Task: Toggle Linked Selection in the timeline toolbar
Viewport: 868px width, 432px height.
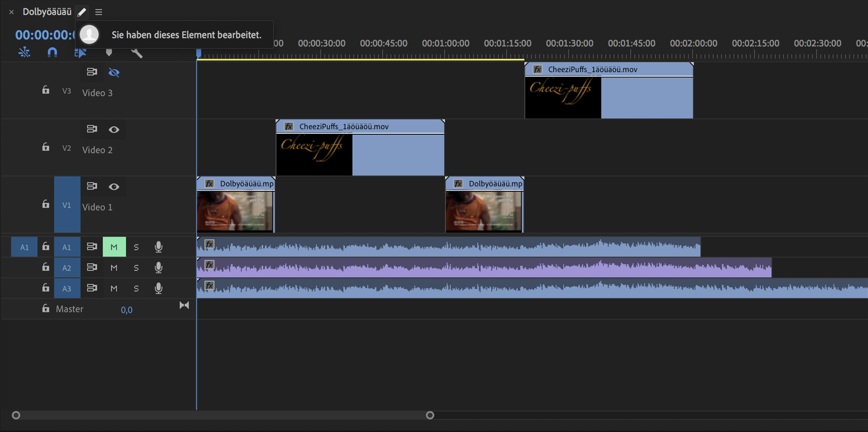Action: [80, 52]
